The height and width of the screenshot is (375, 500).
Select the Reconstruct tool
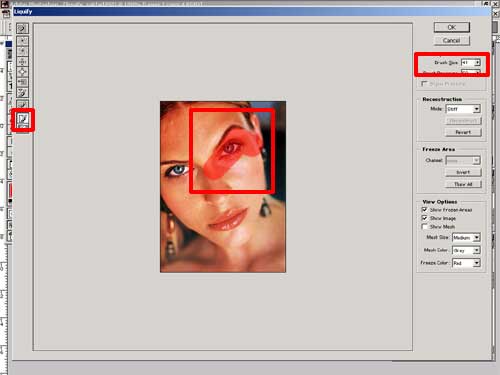click(x=22, y=104)
